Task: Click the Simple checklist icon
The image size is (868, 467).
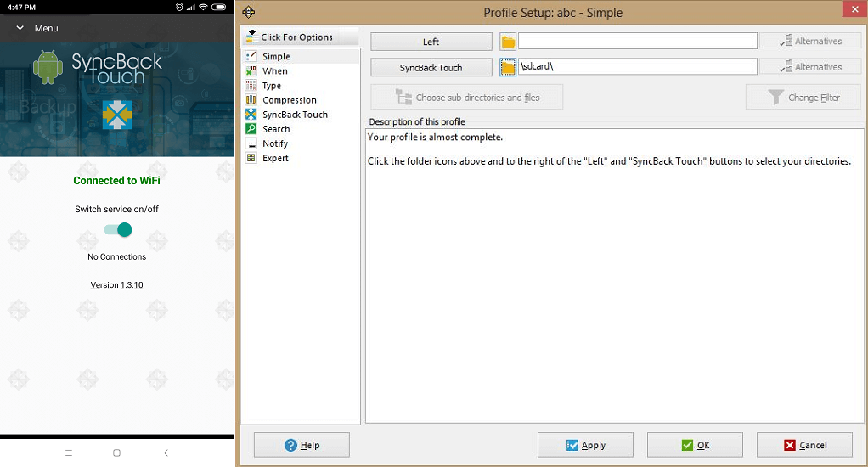Action: (251, 56)
